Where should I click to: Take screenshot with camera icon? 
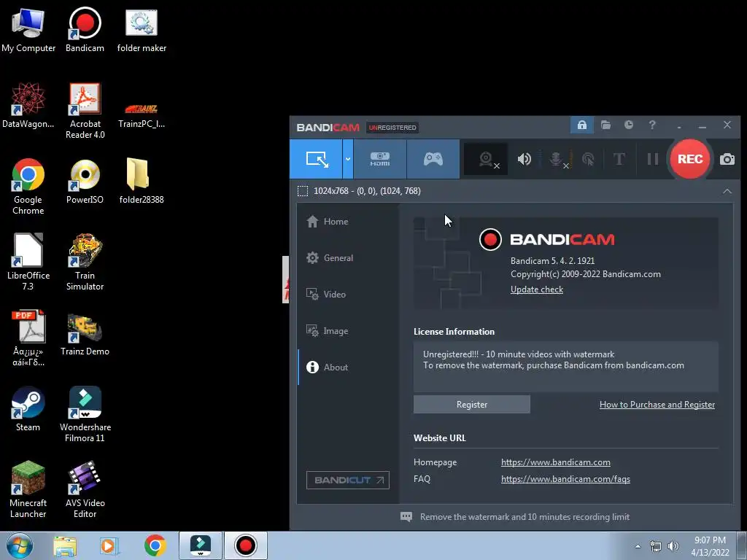727,159
